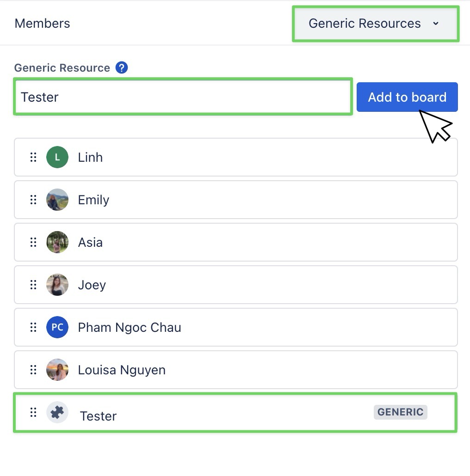The width and height of the screenshot is (470, 476).
Task: Click Louisa Nguyen's profile photo
Action: click(57, 370)
